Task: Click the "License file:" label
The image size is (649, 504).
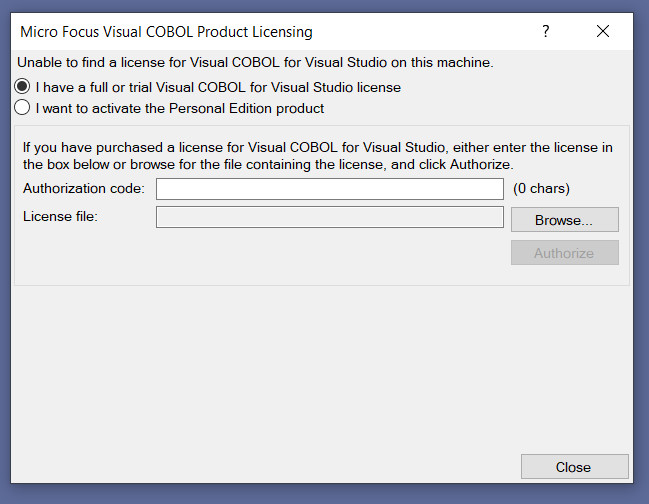Action: pyautogui.click(x=60, y=216)
